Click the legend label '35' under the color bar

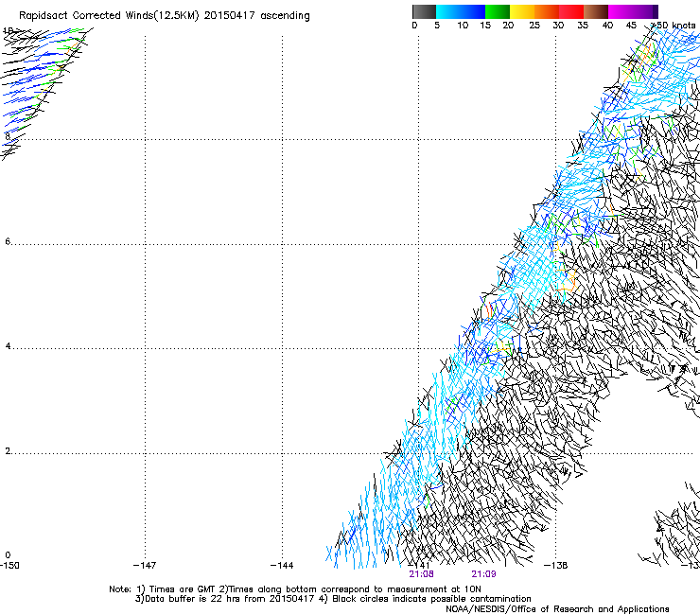[583, 26]
